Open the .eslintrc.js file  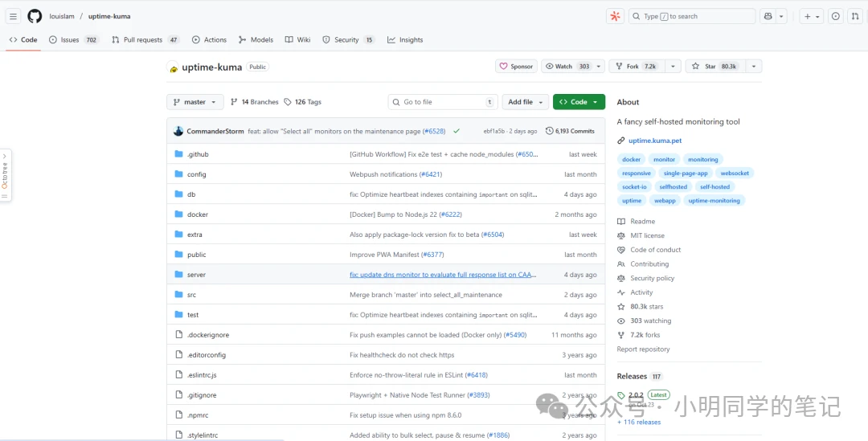pyautogui.click(x=202, y=375)
